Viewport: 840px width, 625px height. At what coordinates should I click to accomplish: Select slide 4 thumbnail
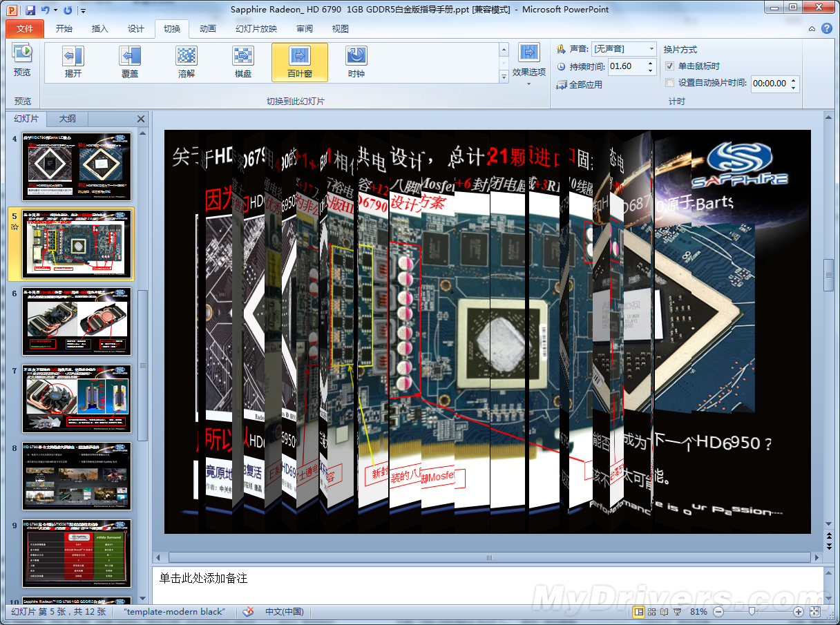click(76, 167)
